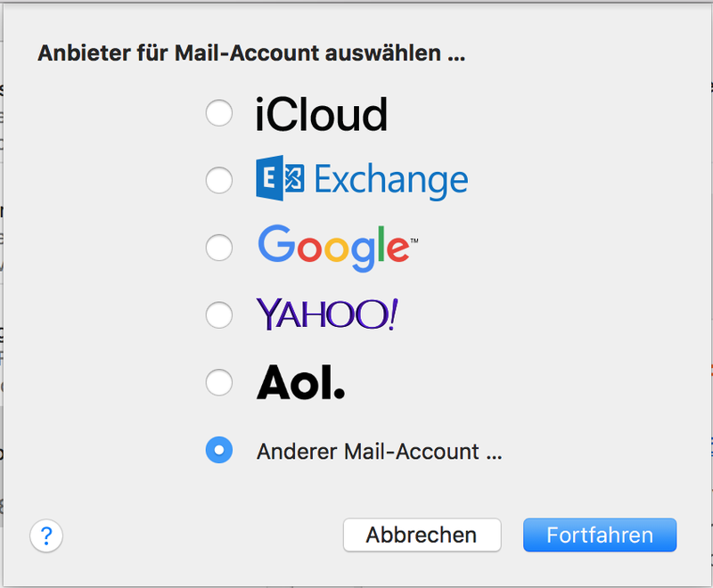Select the Aol. radio button
This screenshot has width=713, height=588.
(x=219, y=381)
